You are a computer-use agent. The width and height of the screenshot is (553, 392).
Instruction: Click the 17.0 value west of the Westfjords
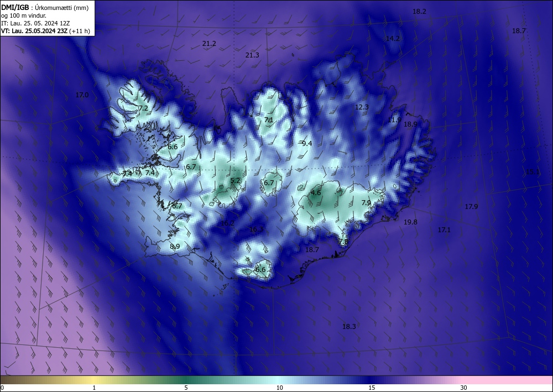click(x=82, y=95)
